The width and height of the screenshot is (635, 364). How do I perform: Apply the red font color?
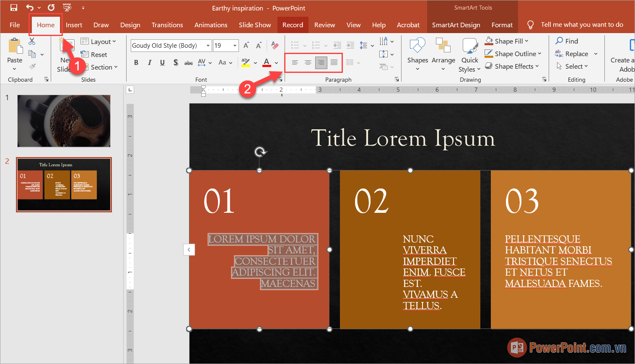[267, 62]
